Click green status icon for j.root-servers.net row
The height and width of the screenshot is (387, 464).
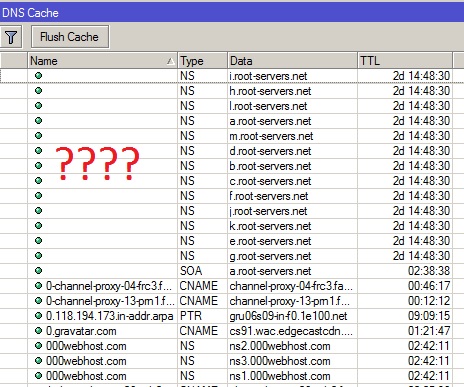click(38, 211)
